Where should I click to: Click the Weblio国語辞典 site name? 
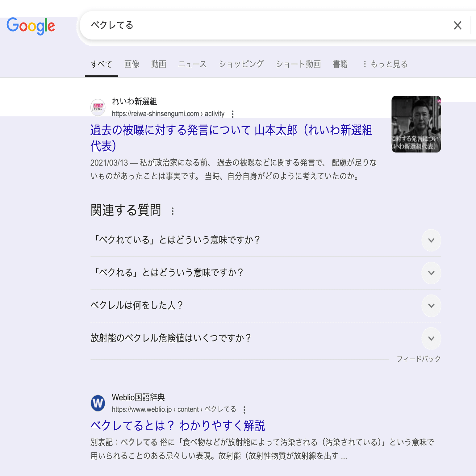138,397
